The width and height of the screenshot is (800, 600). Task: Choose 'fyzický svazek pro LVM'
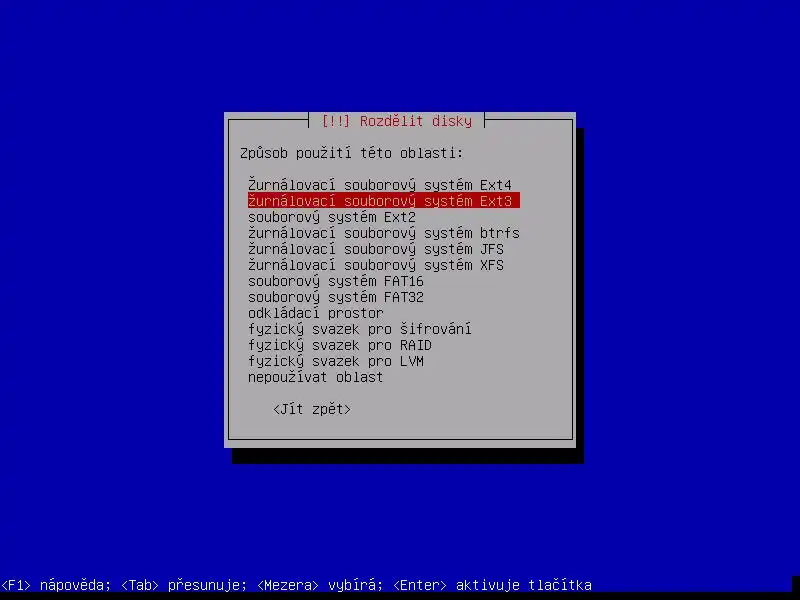pyautogui.click(x=336, y=361)
